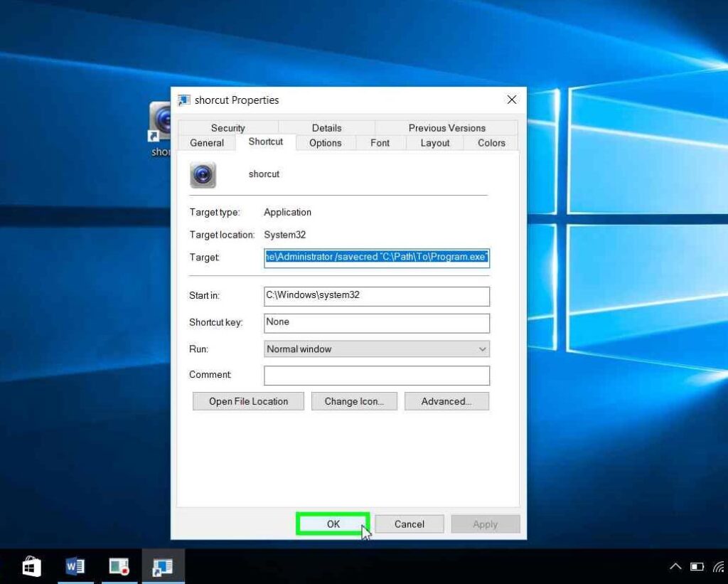
Task: Open the Microsoft Store taskbar icon
Action: [x=31, y=566]
